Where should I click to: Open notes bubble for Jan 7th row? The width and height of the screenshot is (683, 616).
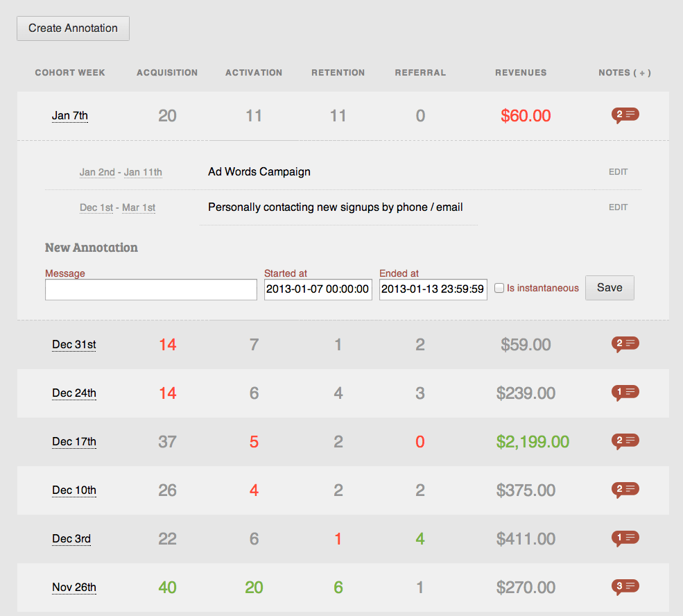[625, 115]
